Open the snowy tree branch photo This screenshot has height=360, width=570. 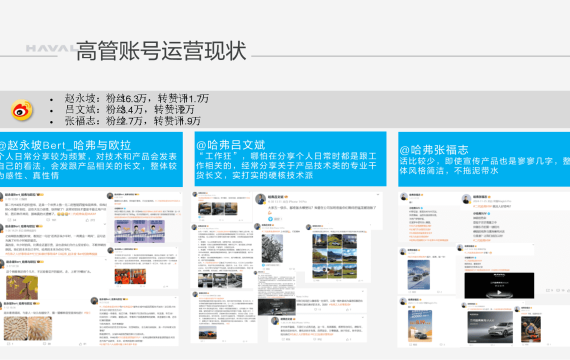pos(272,248)
